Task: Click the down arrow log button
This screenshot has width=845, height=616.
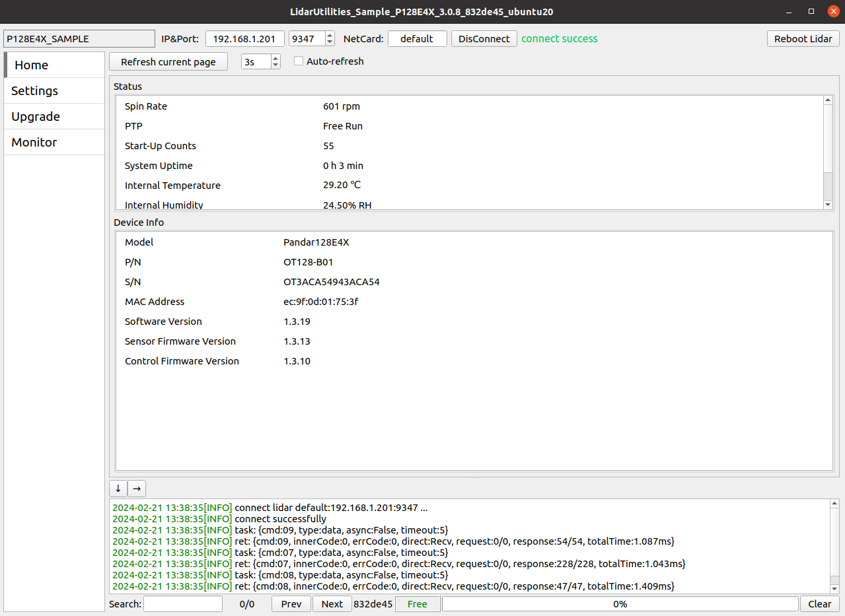Action: (118, 489)
